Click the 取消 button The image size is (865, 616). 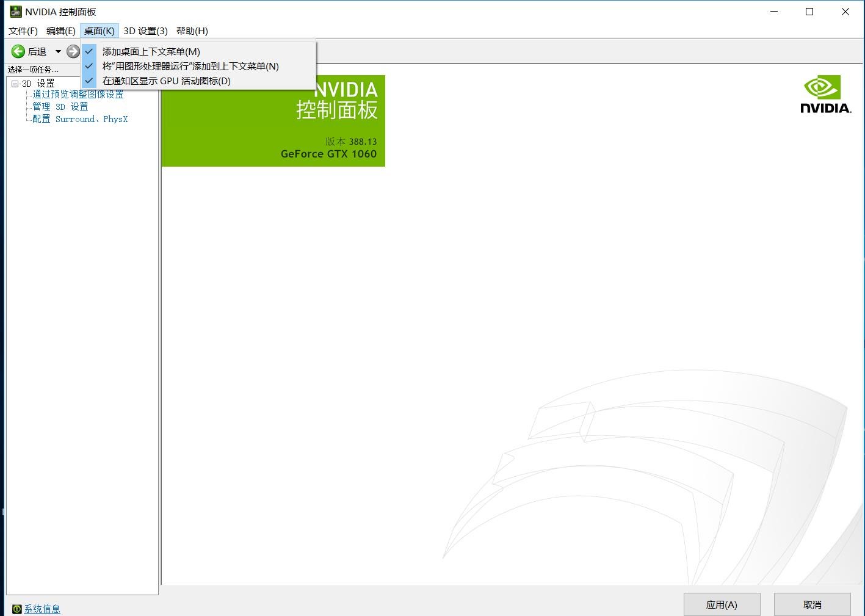pyautogui.click(x=812, y=604)
